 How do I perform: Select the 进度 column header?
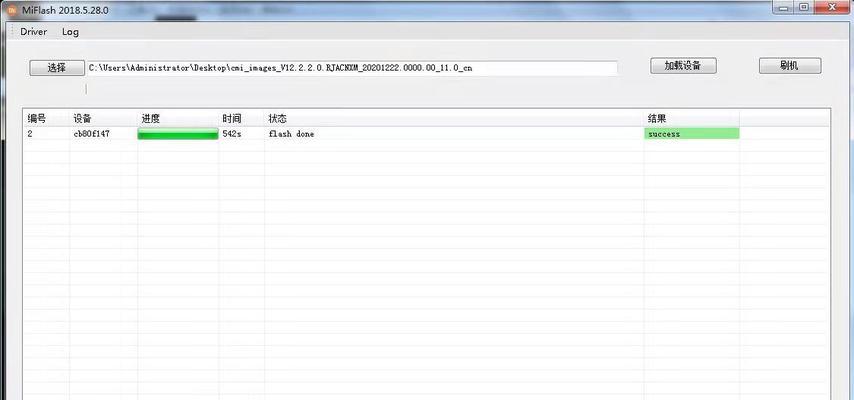click(151, 118)
